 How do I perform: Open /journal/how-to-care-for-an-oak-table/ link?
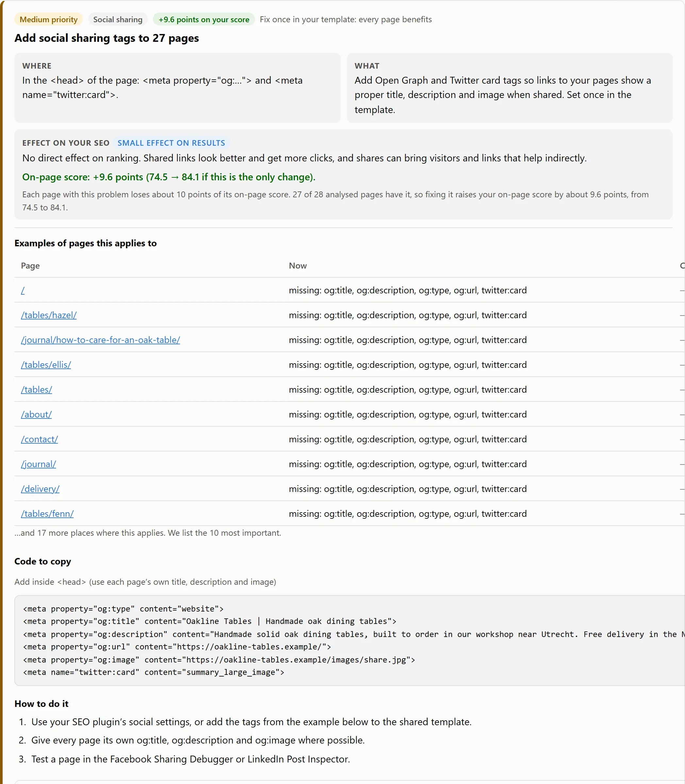100,340
